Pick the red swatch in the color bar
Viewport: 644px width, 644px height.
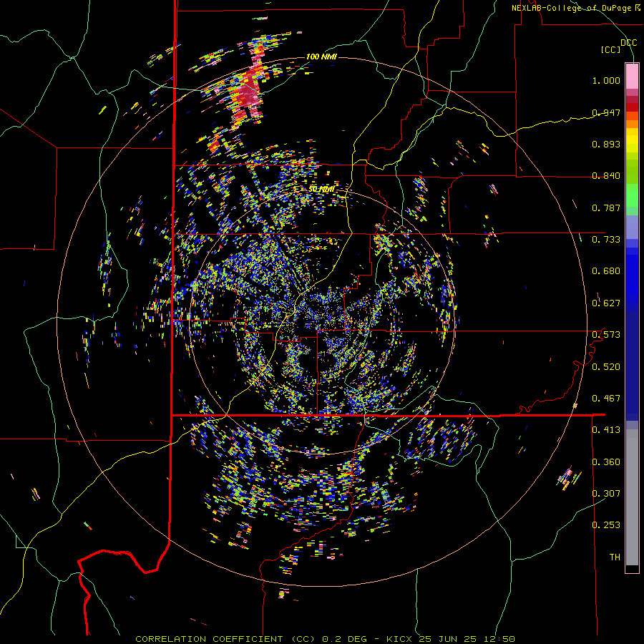632,107
